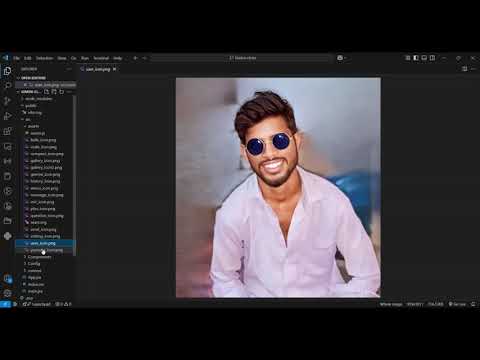480x360 pixels.
Task: Click the Split Editor icon in editor toolbar
Action: 464,69
